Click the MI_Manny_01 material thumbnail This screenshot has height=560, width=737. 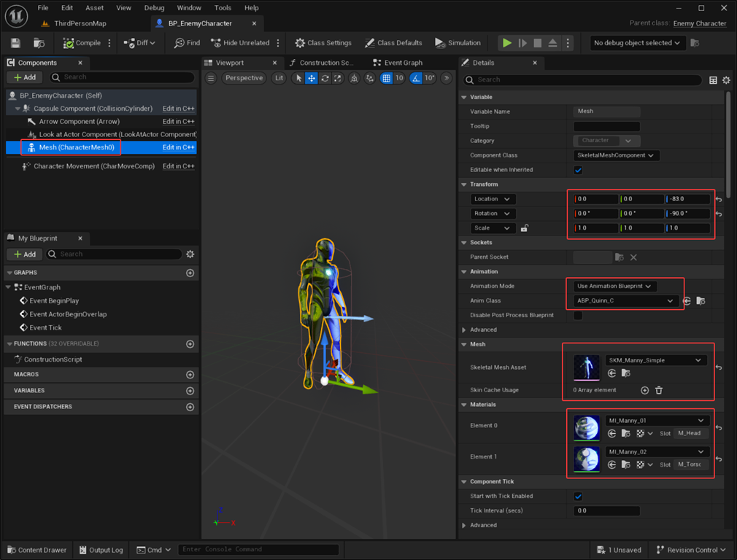click(586, 427)
